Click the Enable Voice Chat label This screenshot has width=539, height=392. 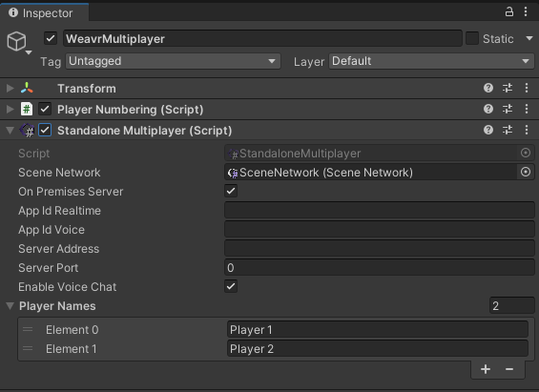click(x=68, y=286)
